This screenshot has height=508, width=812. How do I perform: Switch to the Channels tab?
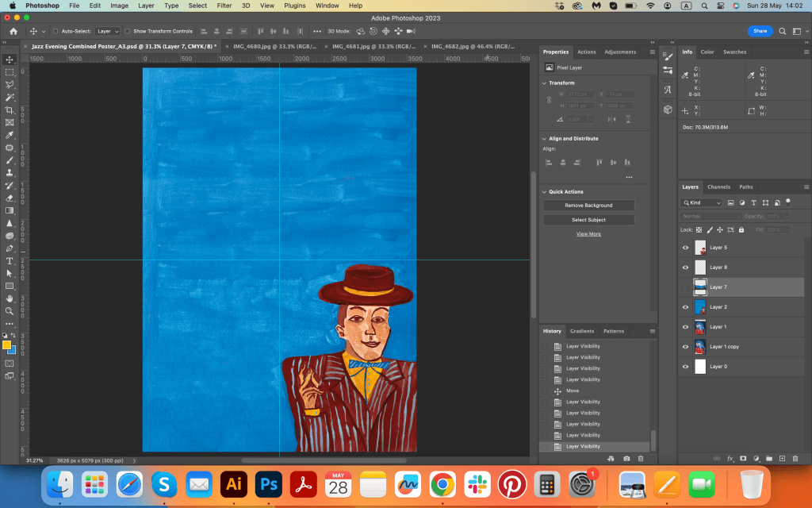(718, 187)
